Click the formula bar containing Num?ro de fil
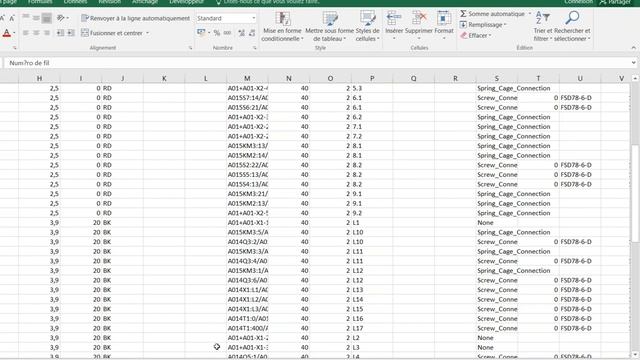Image resolution: width=640 pixels, height=360 pixels. point(318,63)
